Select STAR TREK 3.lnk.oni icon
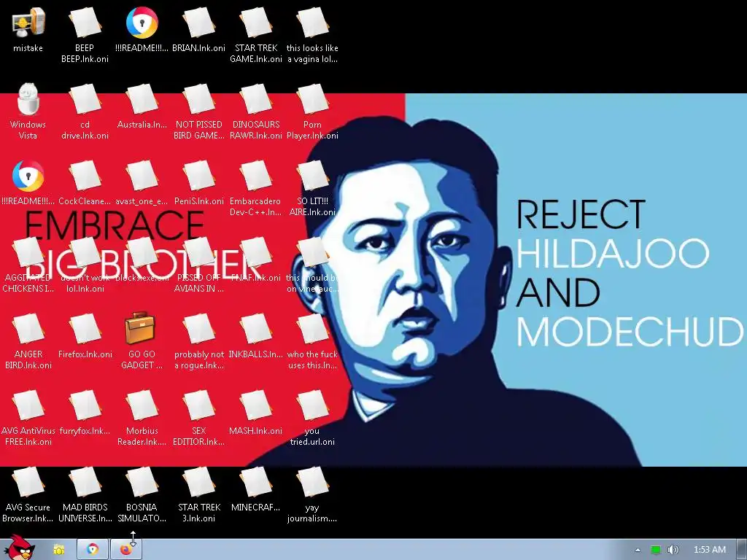Image resolution: width=747 pixels, height=560 pixels. [198, 483]
